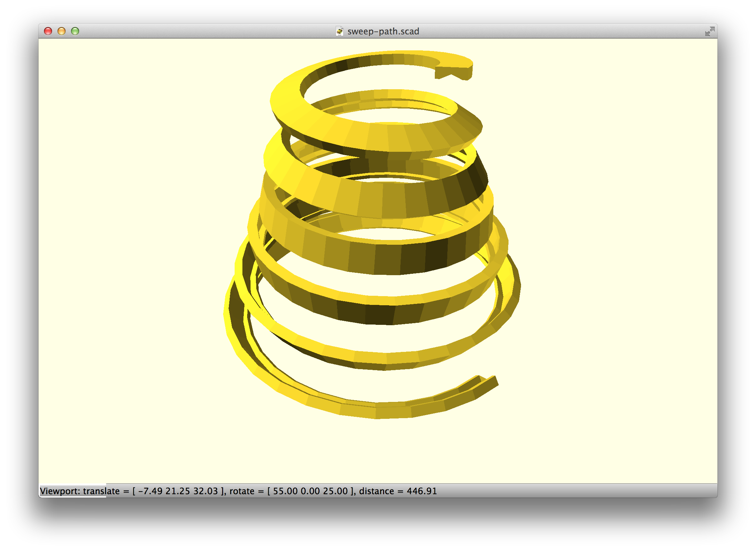Click the sweep-path.scad window title text
The width and height of the screenshot is (756, 551).
[x=383, y=31]
